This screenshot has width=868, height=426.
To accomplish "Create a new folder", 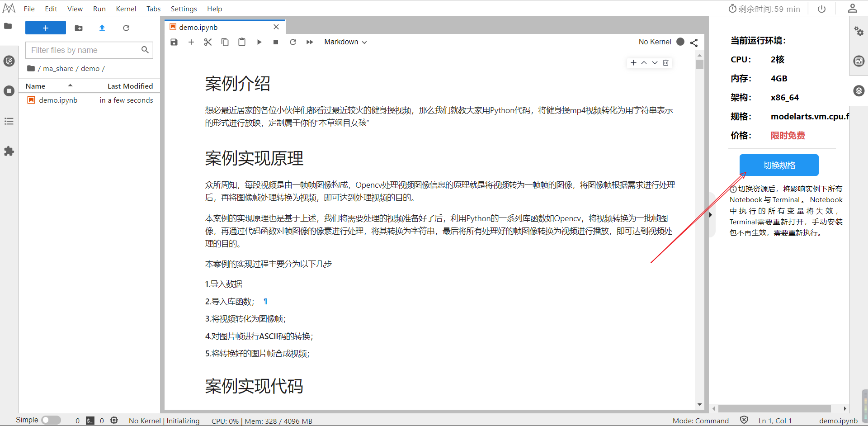I will coord(79,28).
